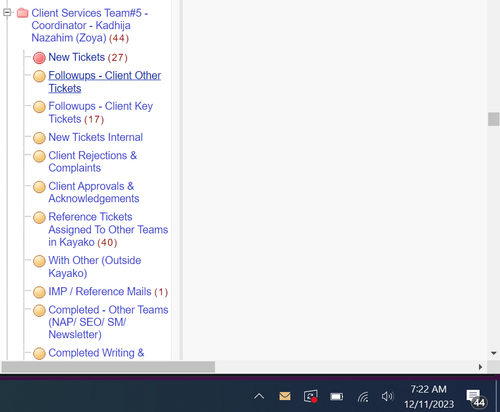Image resolution: width=500 pixels, height=412 pixels.
Task: Click the orange icon beside Completed - Other Teams
Action: tap(39, 310)
